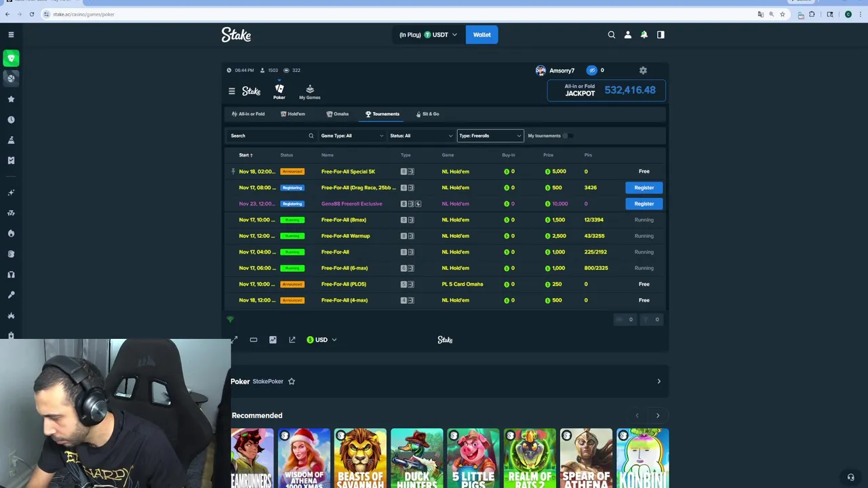
Task: Switch to the All-in or Fold tab
Action: [x=248, y=114]
